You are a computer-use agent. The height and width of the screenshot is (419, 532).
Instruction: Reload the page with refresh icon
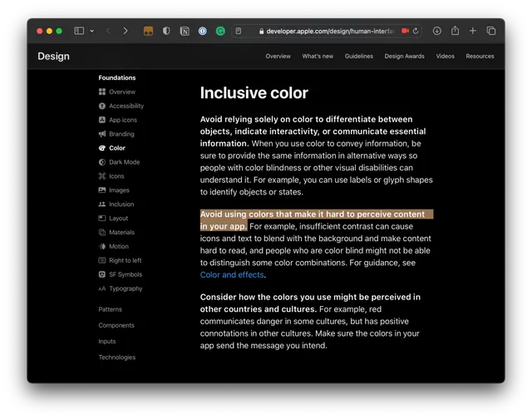(x=416, y=31)
